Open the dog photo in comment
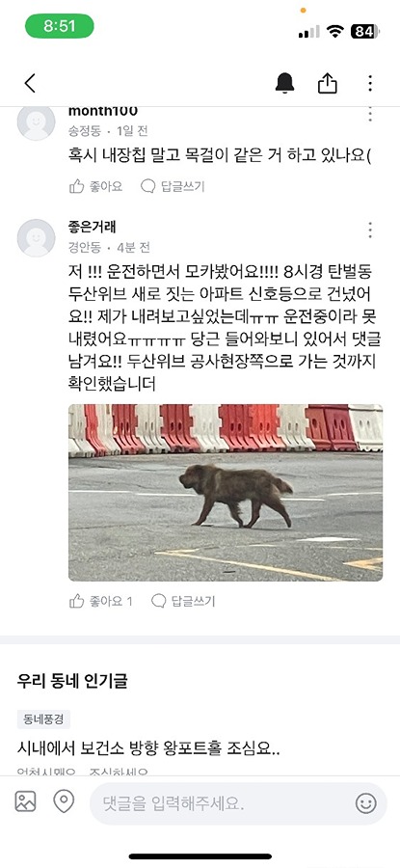400x868 pixels. (226, 493)
